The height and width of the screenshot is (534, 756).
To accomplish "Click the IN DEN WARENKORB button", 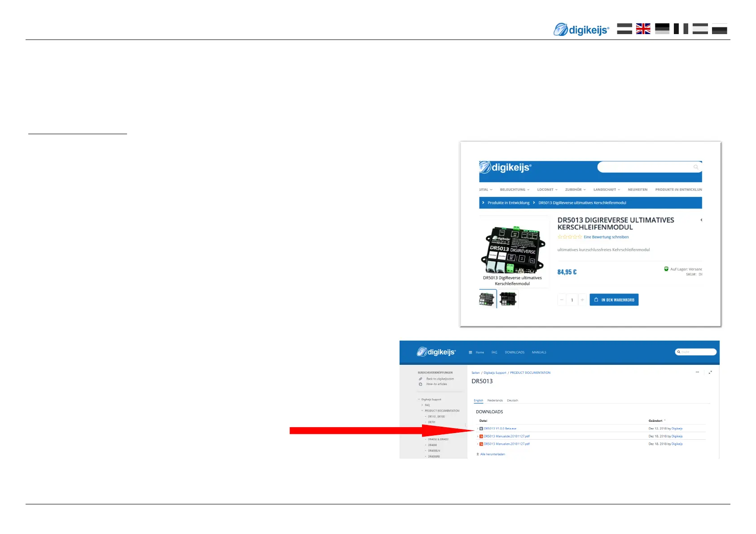I will pos(614,300).
